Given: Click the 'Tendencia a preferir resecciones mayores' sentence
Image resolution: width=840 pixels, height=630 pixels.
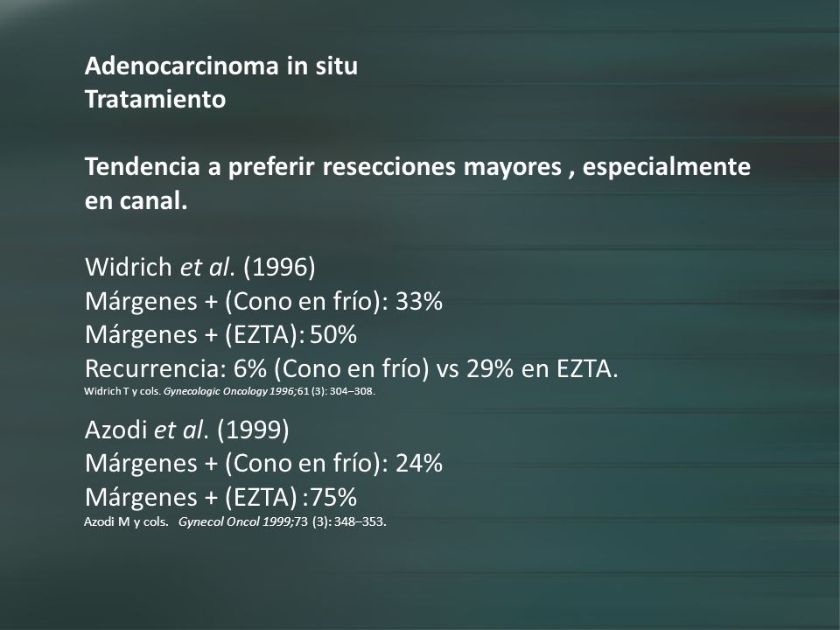Looking at the screenshot, I should (x=323, y=166).
